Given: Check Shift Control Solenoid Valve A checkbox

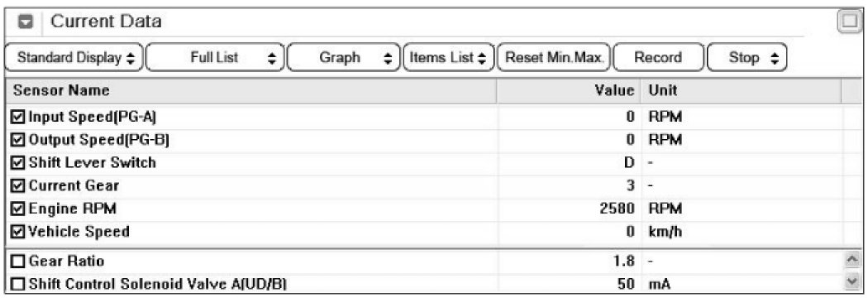Looking at the screenshot, I should [x=18, y=285].
